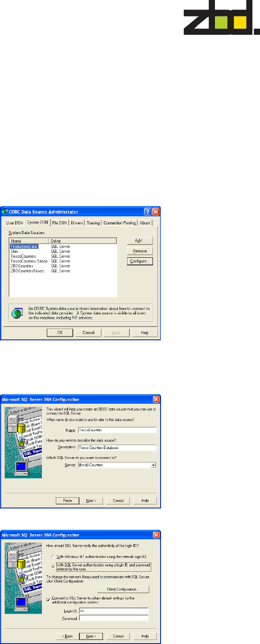Close the ODBC Data Source Administrator window
The height and width of the screenshot is (644, 260).
pyautogui.click(x=156, y=211)
